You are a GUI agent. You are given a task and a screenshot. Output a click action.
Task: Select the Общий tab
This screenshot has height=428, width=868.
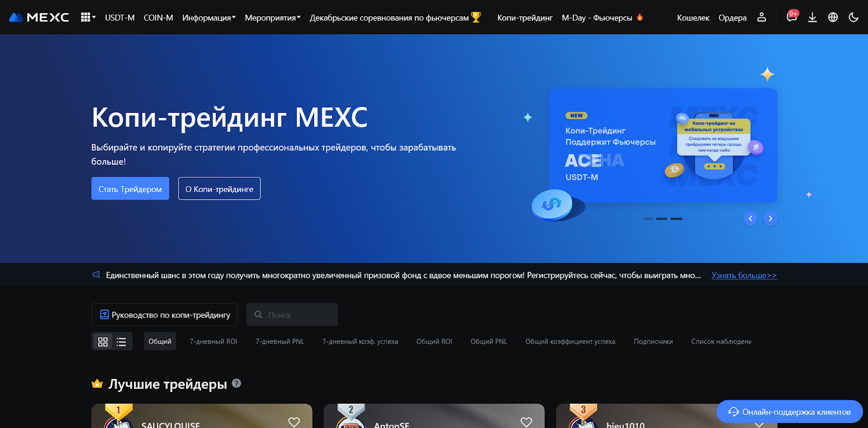(160, 341)
